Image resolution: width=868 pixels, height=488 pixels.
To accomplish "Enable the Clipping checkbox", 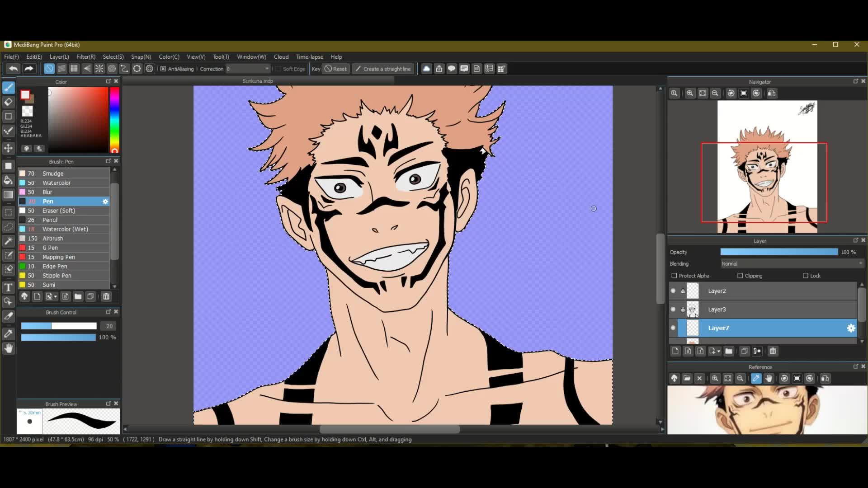I will (x=740, y=276).
